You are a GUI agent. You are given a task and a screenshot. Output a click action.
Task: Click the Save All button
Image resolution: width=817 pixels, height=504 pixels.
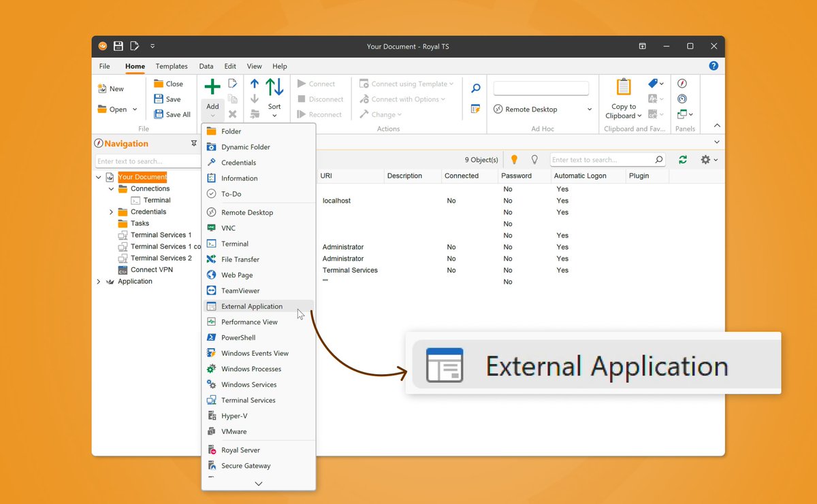[172, 114]
